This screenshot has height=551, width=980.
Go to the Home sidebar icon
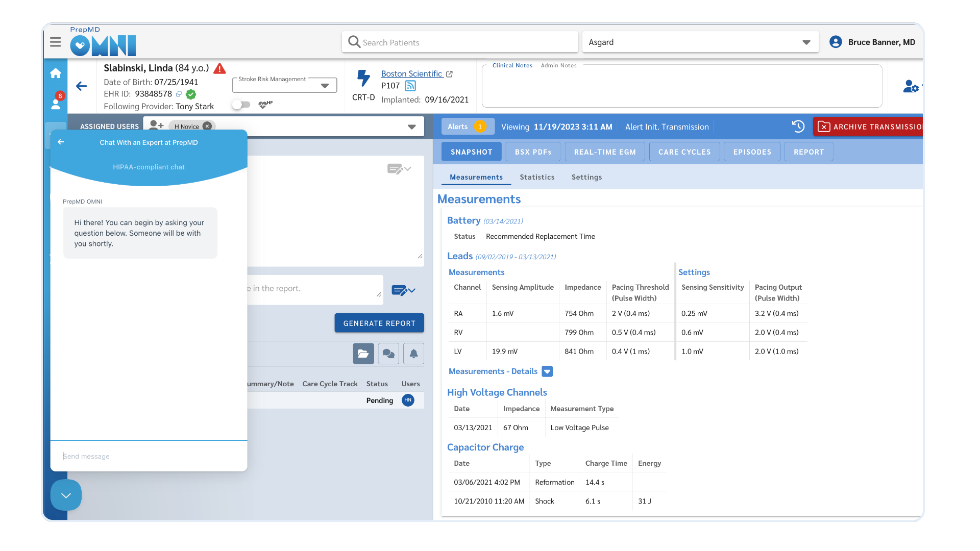[56, 73]
